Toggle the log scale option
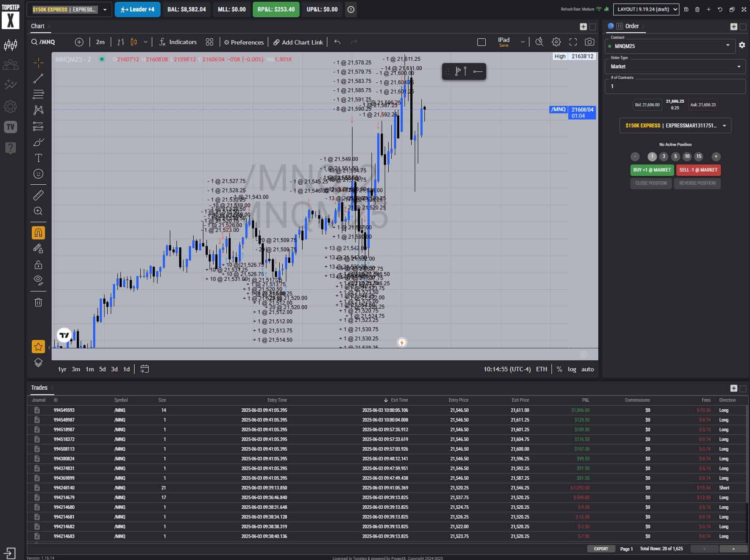Viewport: 750px width, 560px height. coord(572,369)
